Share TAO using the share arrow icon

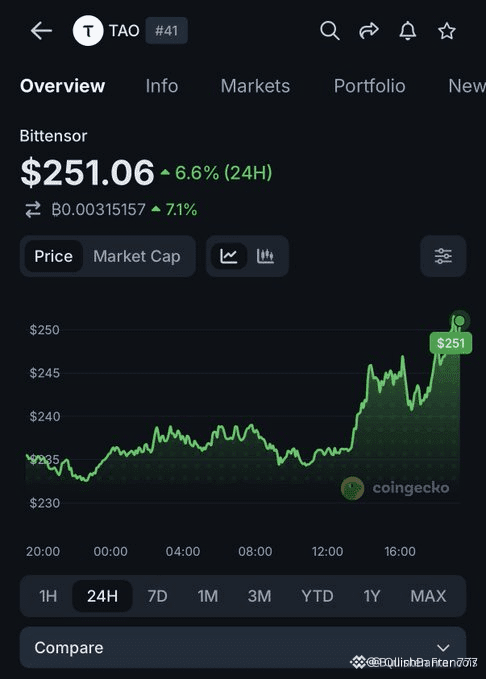369,31
